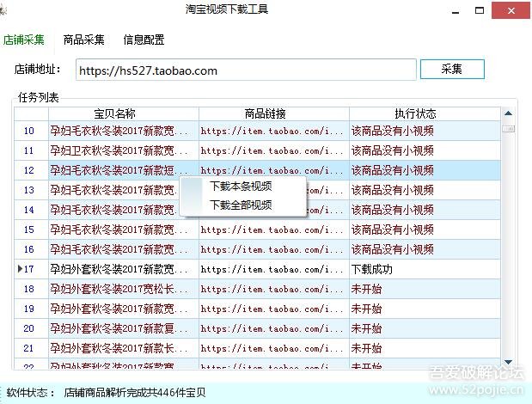Click 该商品没有小视频 status in row 14

[425, 210]
